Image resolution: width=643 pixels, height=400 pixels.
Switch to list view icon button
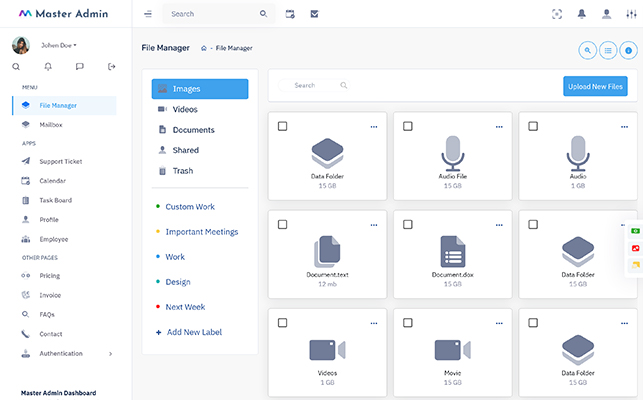(x=607, y=49)
